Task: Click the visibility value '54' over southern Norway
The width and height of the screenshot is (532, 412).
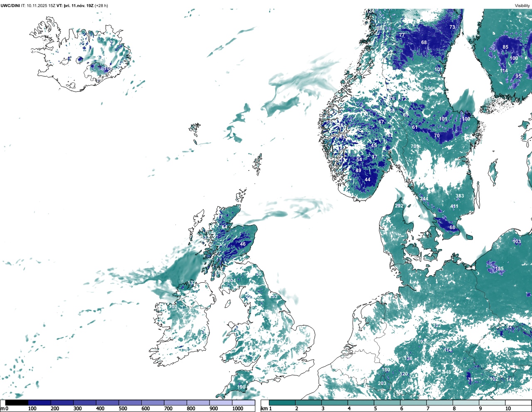Action: click(x=359, y=160)
